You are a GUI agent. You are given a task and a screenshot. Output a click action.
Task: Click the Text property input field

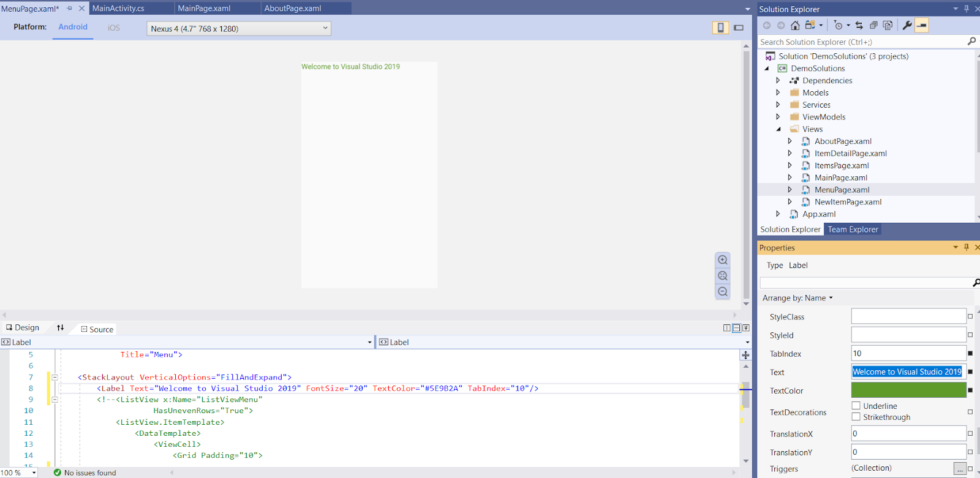pos(909,372)
